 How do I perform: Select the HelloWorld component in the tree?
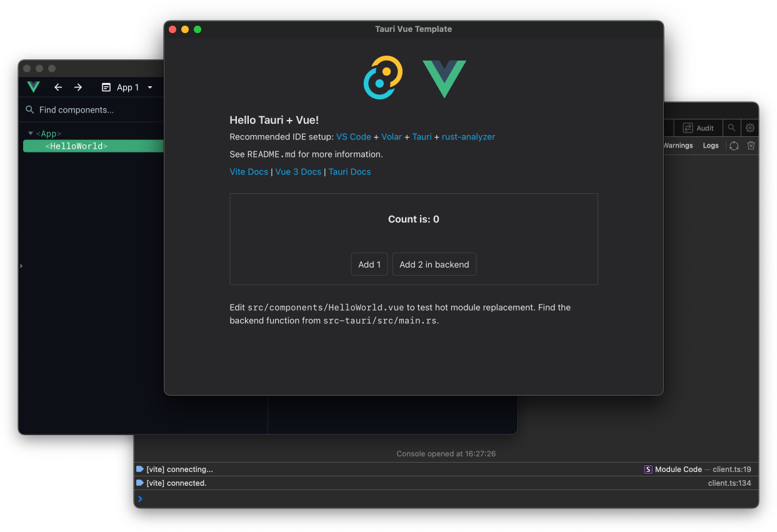click(93, 146)
